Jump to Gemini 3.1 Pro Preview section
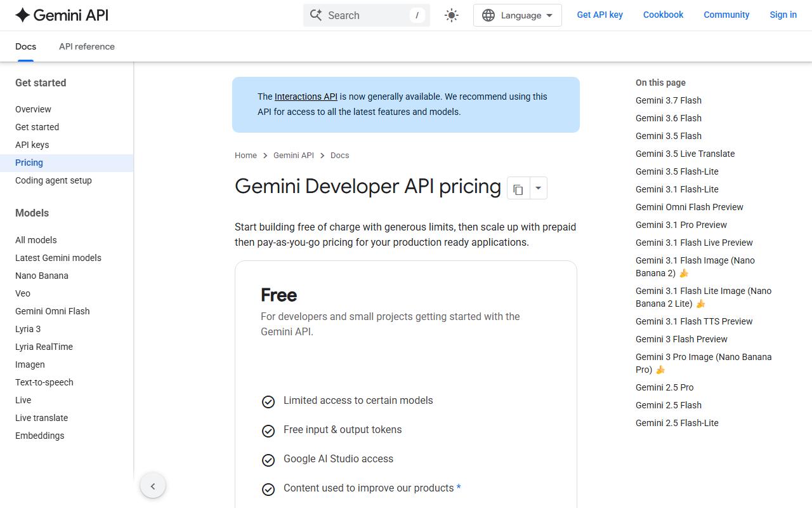 pos(681,225)
